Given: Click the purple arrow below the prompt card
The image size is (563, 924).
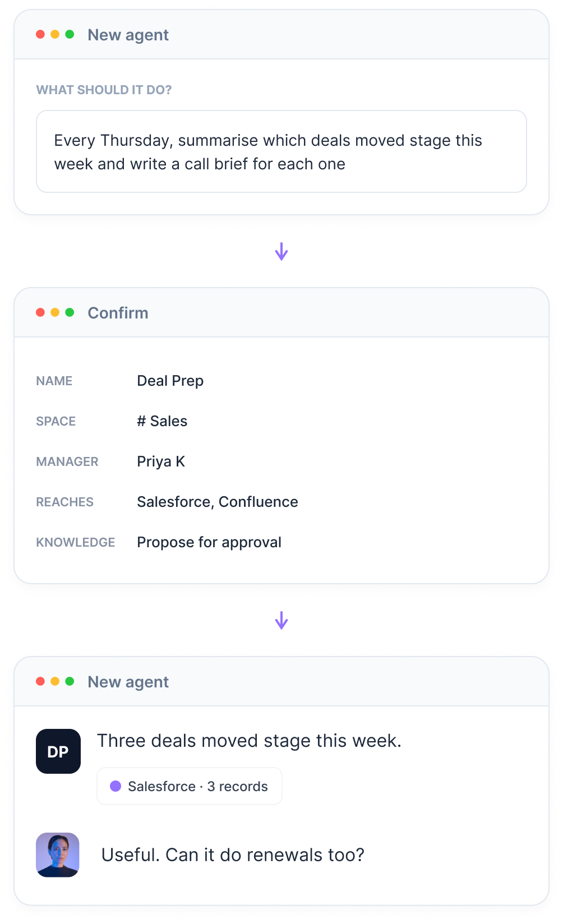Looking at the screenshot, I should (281, 252).
